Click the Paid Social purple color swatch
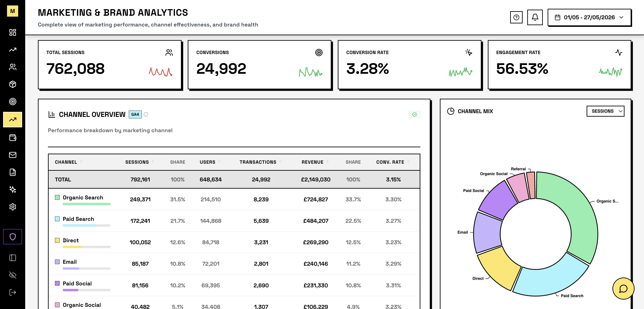This screenshot has width=644, height=309. (x=57, y=283)
